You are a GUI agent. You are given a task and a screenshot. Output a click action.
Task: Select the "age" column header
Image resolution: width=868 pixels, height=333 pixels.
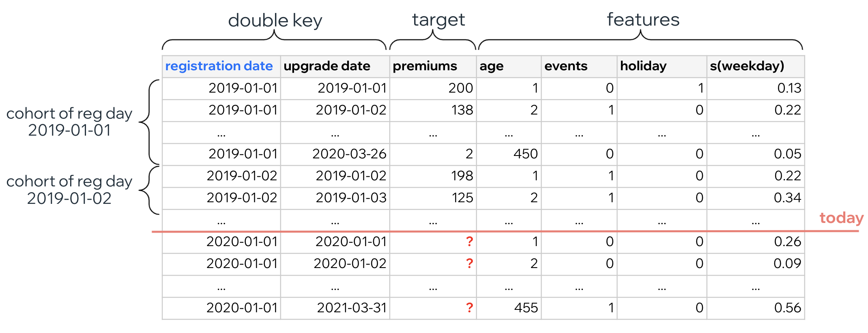(x=492, y=66)
